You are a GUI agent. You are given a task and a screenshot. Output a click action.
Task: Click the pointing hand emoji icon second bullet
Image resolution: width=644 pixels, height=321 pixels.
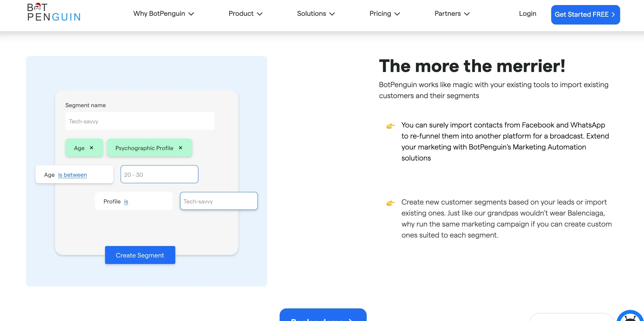pos(390,203)
